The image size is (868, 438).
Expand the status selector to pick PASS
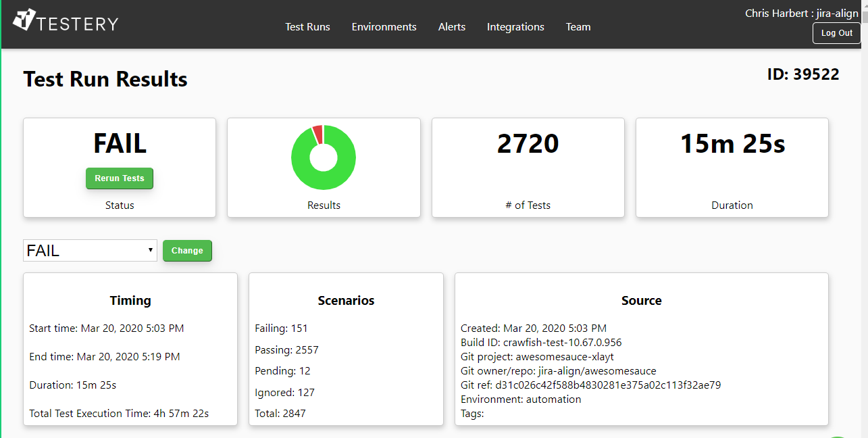(x=90, y=250)
